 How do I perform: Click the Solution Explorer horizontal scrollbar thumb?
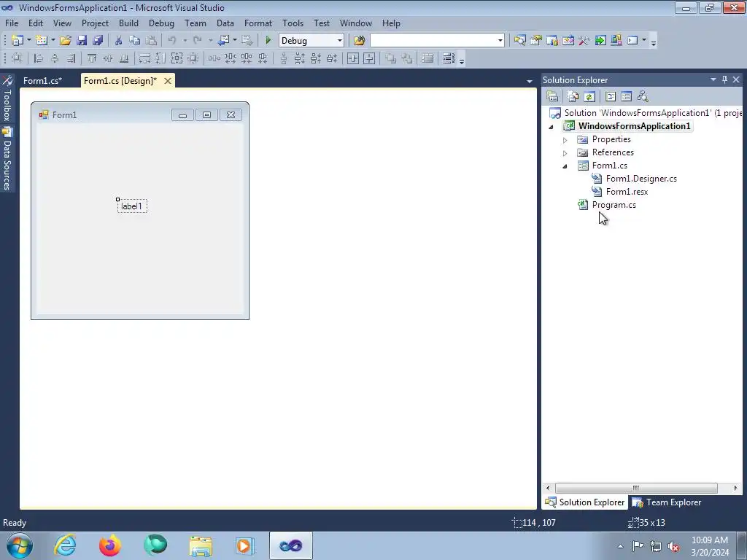coord(636,488)
